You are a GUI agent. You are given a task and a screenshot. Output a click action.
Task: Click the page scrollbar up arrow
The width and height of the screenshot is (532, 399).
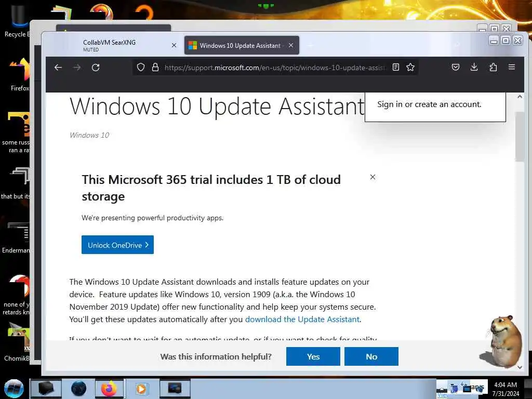click(520, 97)
